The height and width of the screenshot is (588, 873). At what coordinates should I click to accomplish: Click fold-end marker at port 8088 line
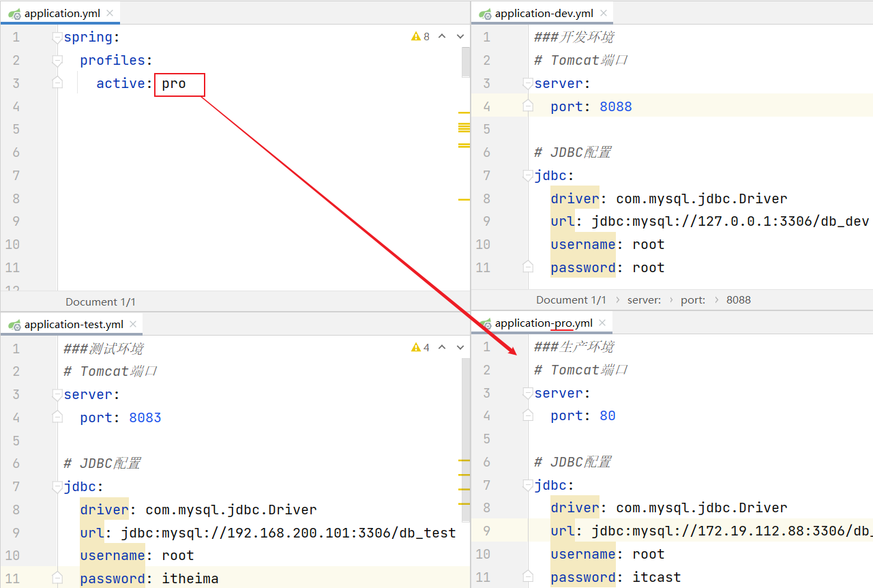coord(528,106)
